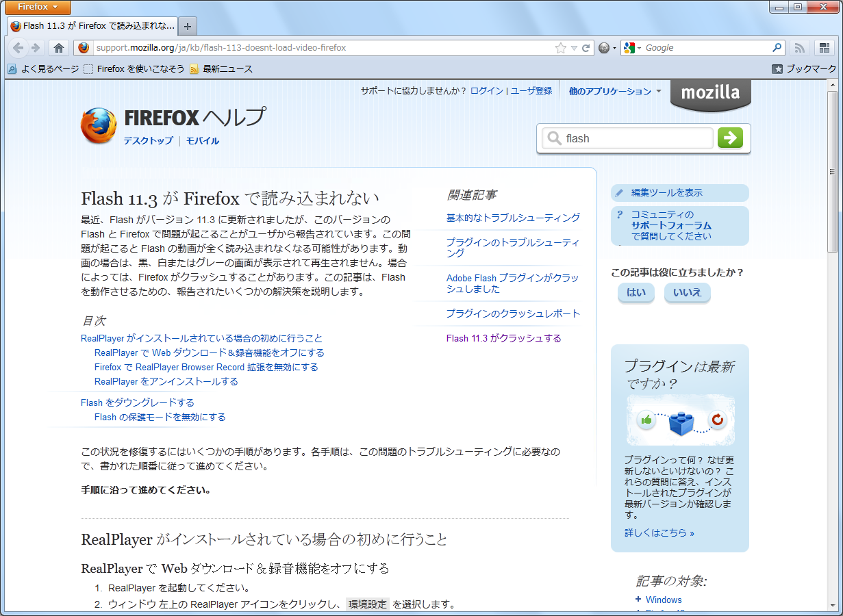Click the browser Forward arrow button
Viewport: 843px width, 616px height.
tap(36, 48)
